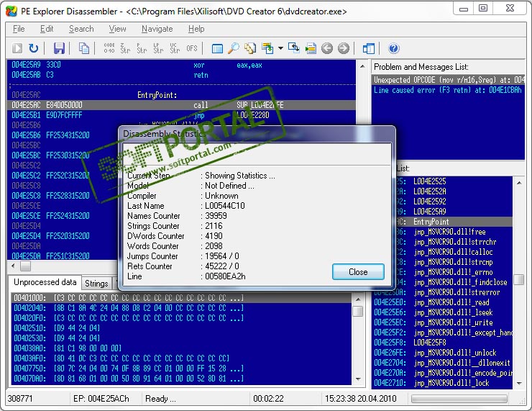
Task: Click the Start disassembly play icon
Action: (x=17, y=48)
